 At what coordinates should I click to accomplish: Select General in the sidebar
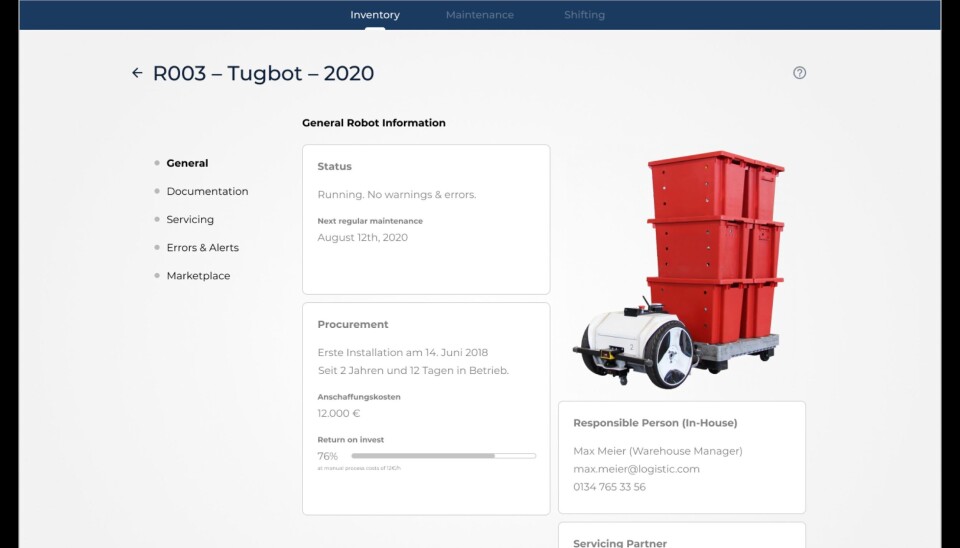point(187,163)
